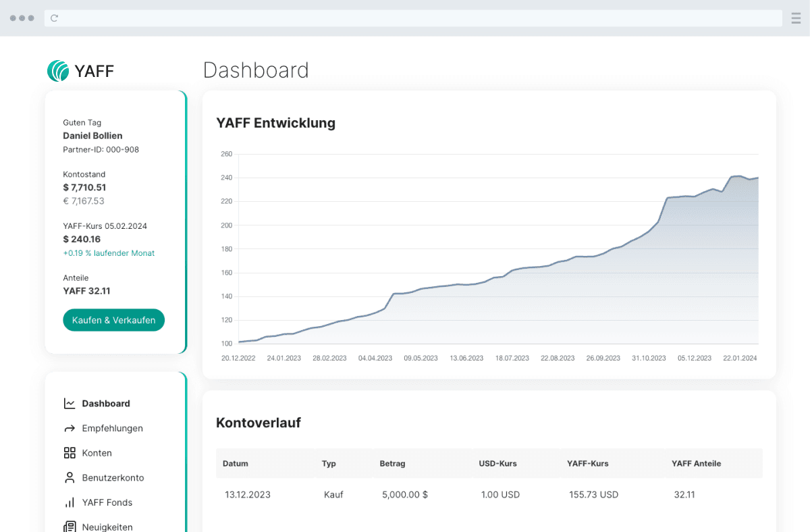Open the Empfehlungen menu item

point(112,429)
